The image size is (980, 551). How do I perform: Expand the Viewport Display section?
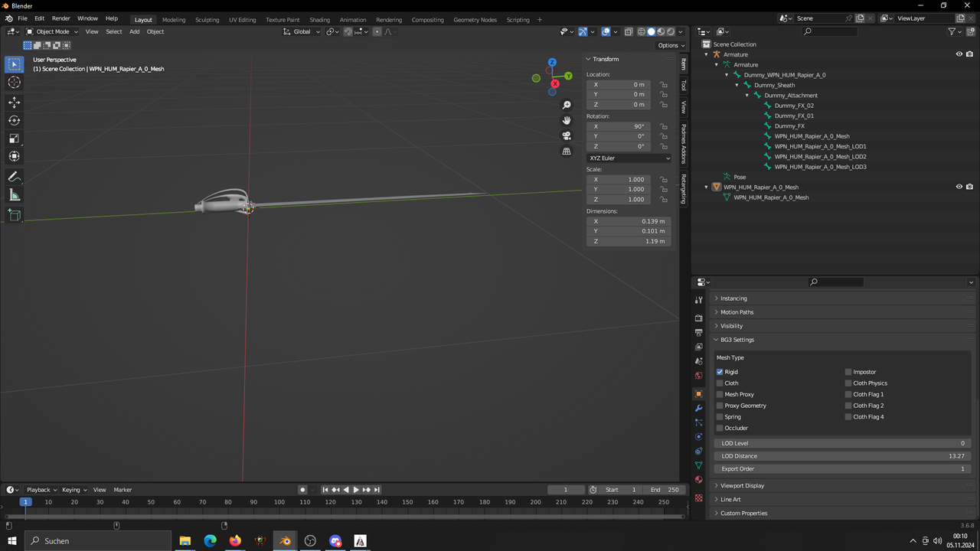[x=743, y=485]
